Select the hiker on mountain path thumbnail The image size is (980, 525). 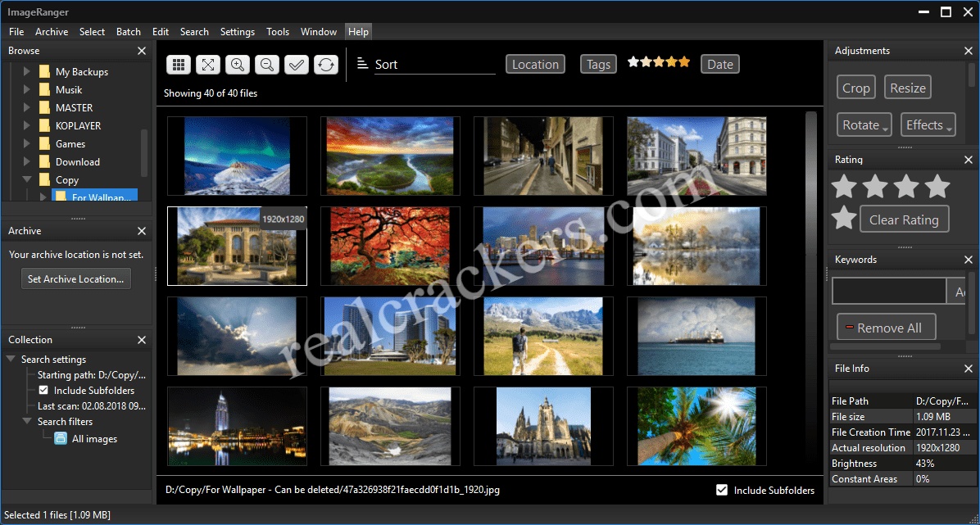pyautogui.click(x=544, y=337)
